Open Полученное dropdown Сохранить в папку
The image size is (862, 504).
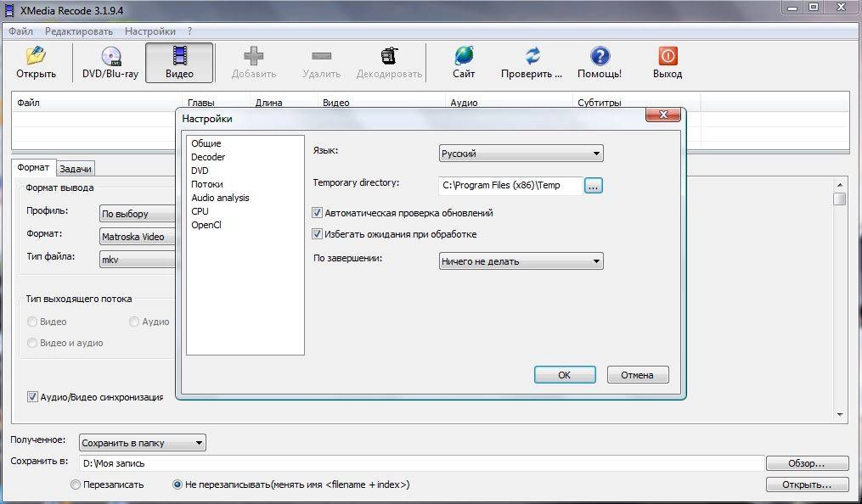pos(143,443)
